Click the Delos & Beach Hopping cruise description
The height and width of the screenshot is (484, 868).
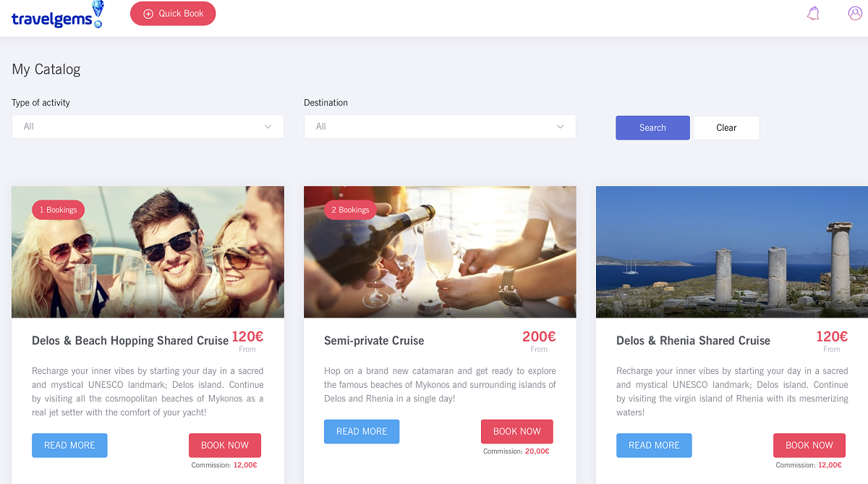[x=148, y=391]
